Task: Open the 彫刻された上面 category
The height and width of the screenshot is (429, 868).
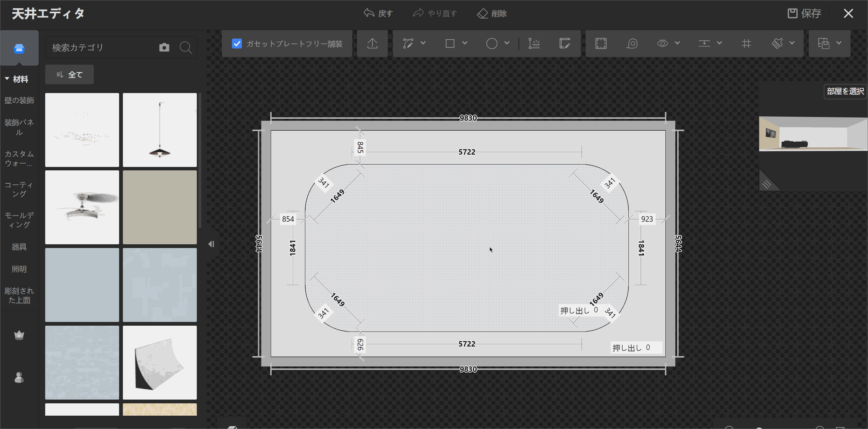Action: pos(19,296)
